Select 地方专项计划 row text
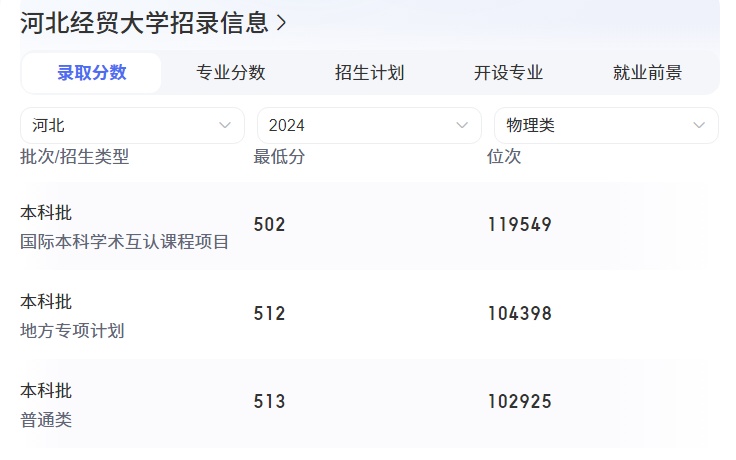 pyautogui.click(x=72, y=331)
